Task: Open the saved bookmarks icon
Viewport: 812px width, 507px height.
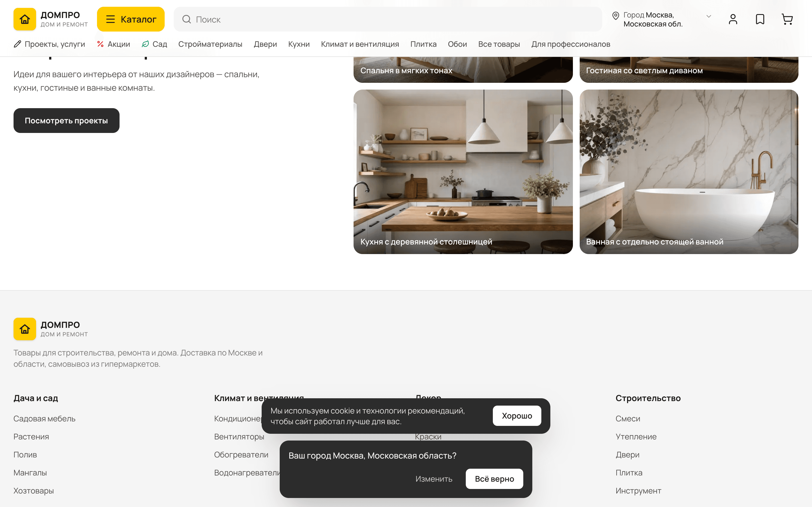Action: [x=760, y=19]
